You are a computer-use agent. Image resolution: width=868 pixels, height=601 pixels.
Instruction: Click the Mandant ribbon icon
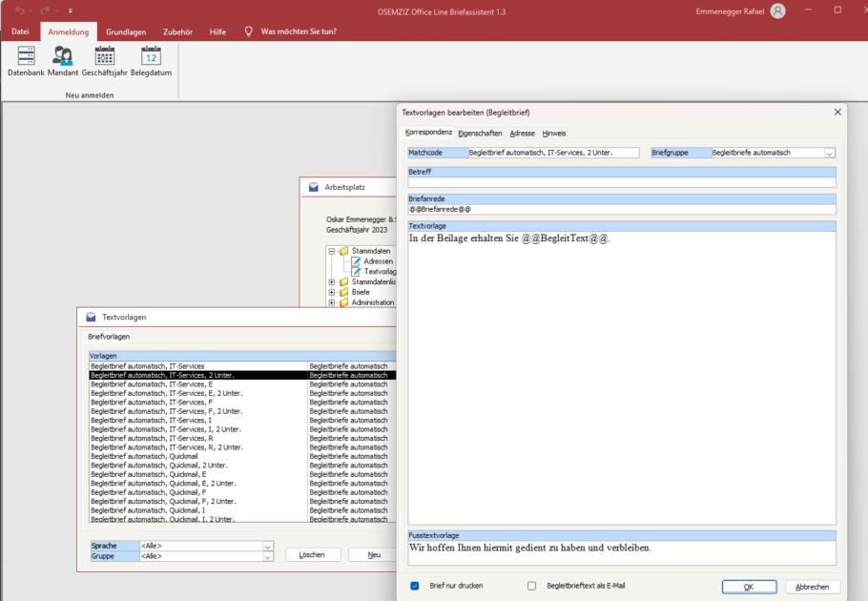point(63,56)
